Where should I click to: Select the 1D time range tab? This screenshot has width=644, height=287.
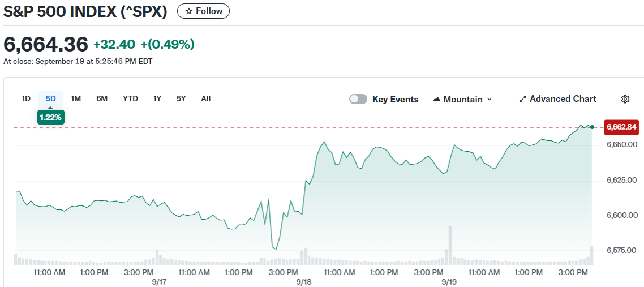[x=26, y=98]
